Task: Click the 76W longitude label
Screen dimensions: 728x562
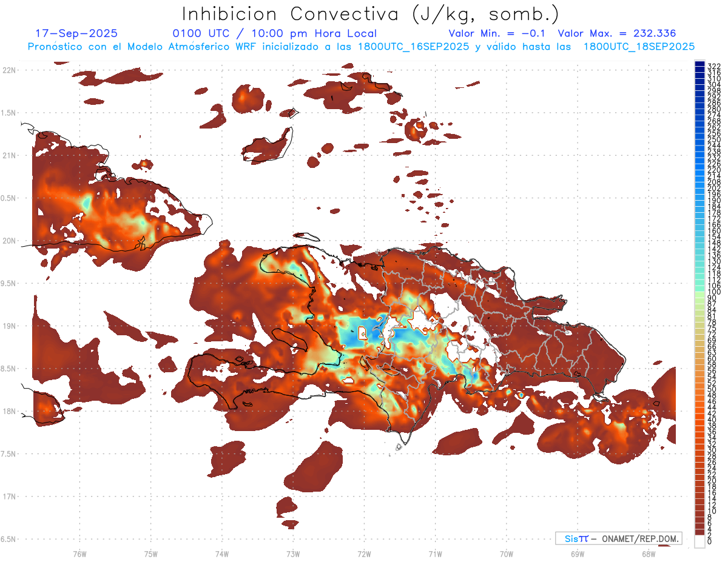Action: click(x=79, y=553)
